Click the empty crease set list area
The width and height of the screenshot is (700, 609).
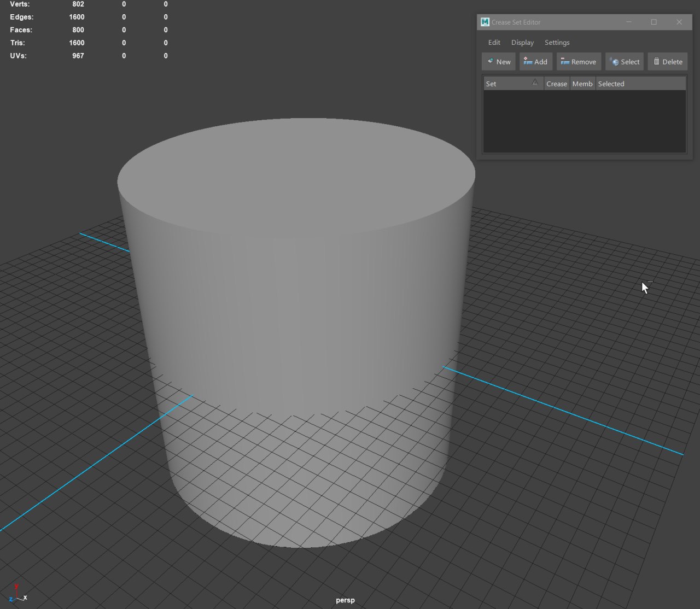click(x=584, y=121)
